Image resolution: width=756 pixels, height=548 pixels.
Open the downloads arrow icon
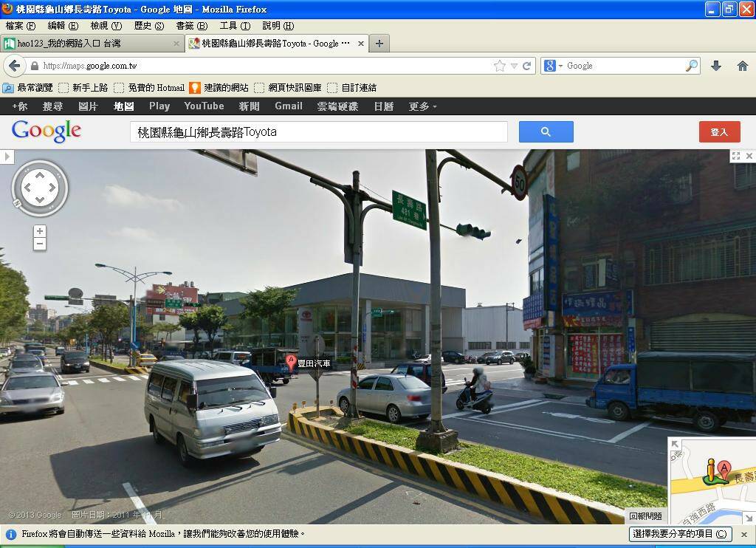click(716, 66)
